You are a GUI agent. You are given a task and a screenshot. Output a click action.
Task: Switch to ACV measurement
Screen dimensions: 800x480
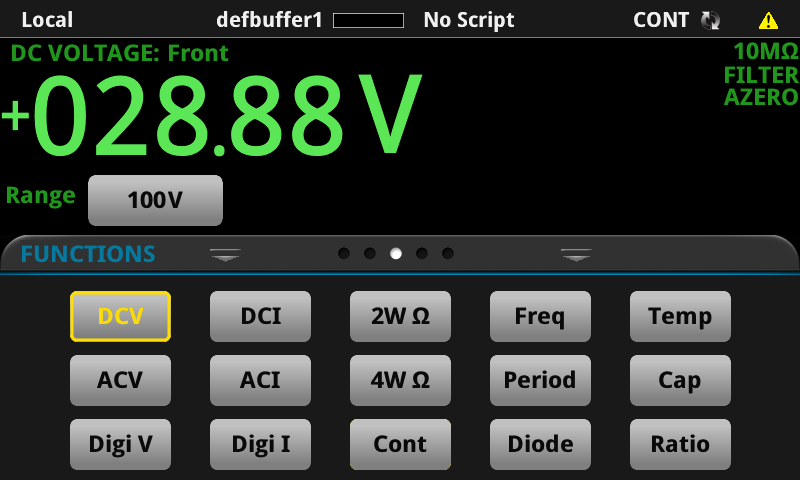click(x=120, y=380)
